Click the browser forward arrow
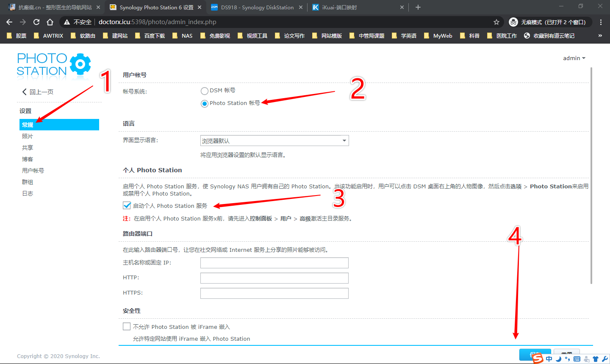 click(x=23, y=22)
